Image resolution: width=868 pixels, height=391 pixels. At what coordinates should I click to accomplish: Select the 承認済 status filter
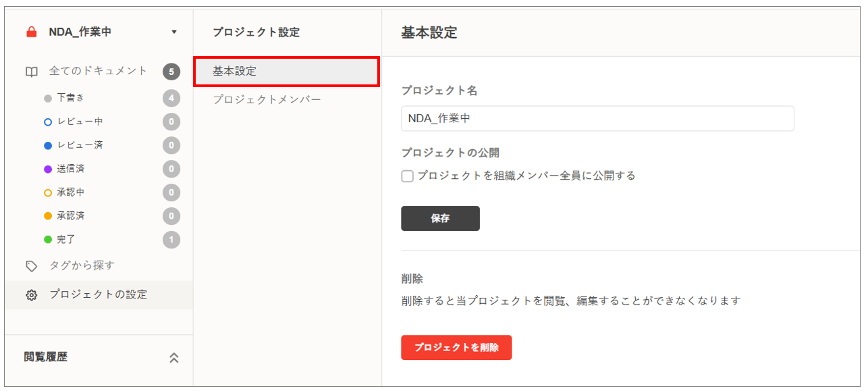(71, 216)
